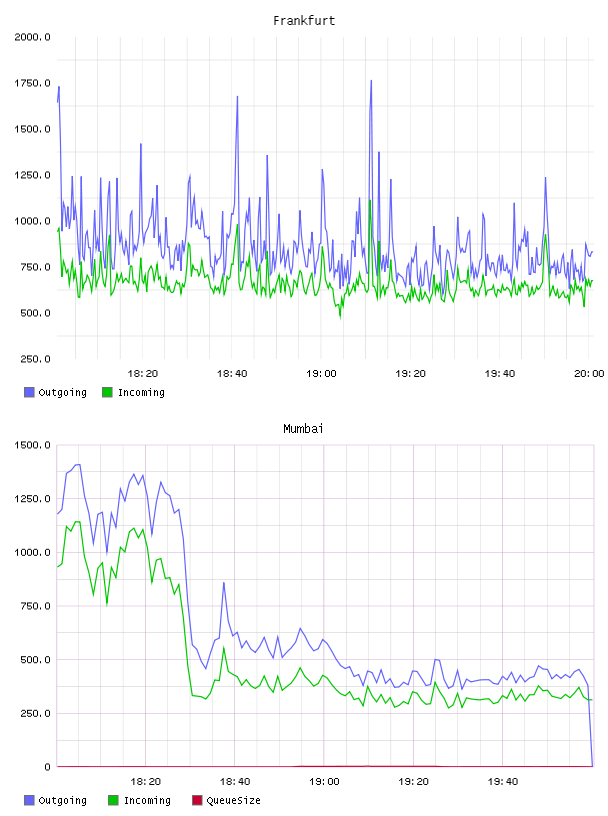Viewport: 608px width, 816px height.
Task: Select the Incoming legend label under Frankfurt
Action: [141, 393]
